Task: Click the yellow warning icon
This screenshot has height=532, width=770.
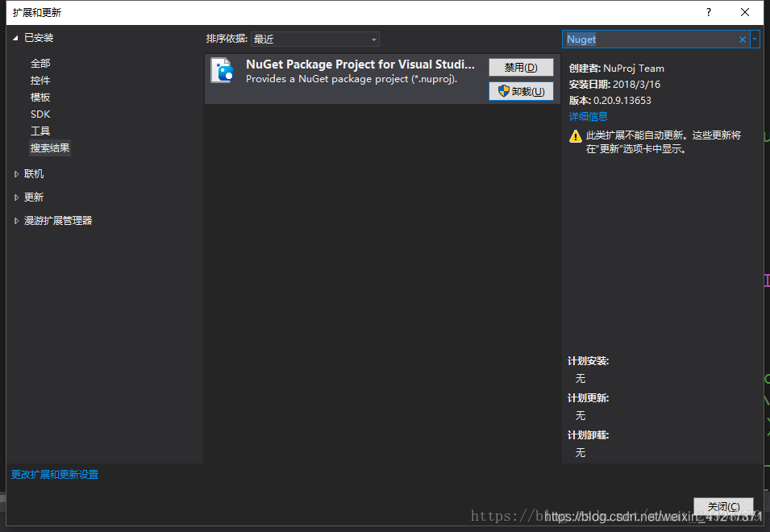Action: coord(575,136)
